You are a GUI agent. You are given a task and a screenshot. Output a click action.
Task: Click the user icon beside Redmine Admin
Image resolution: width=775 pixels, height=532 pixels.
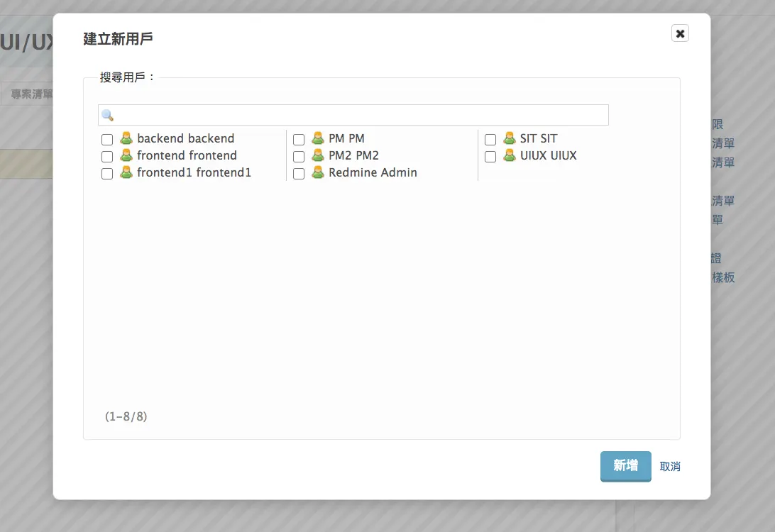click(318, 172)
